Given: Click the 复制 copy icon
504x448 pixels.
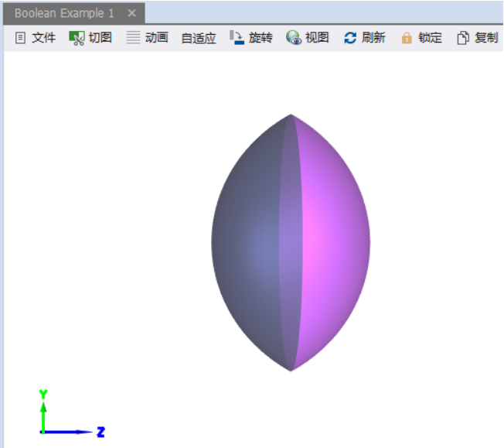Looking at the screenshot, I should [463, 38].
